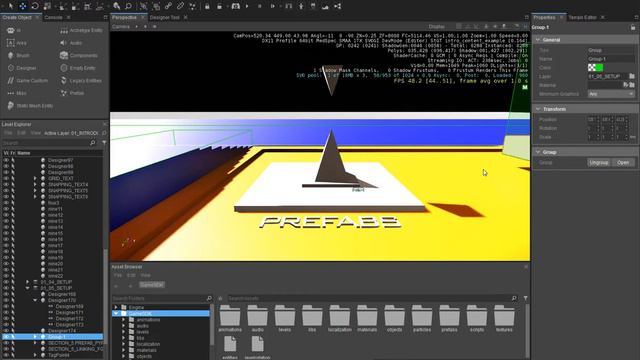Activate the Scale tool in top toolbar
Viewport: 640px width, 360px height.
[47, 6]
